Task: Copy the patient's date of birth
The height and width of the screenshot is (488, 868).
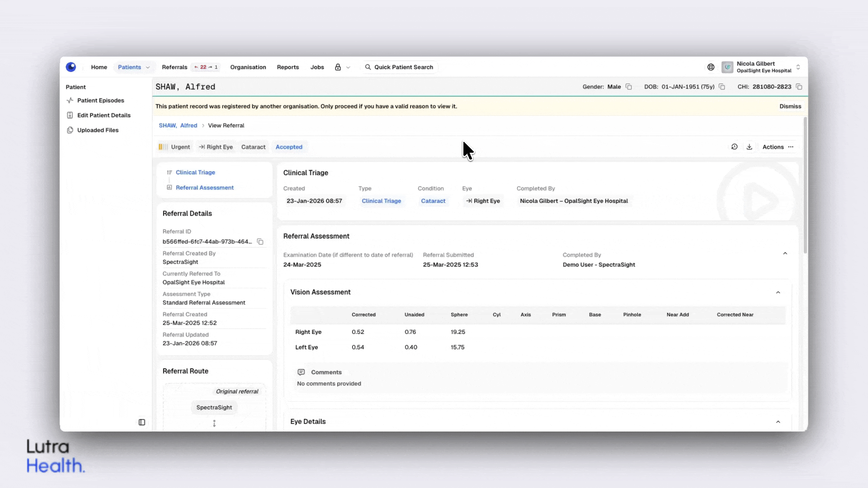Action: (x=722, y=87)
